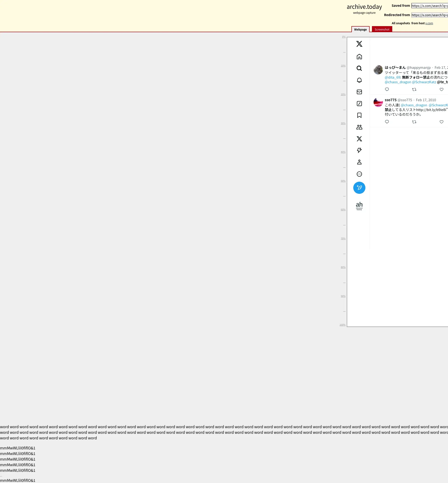Screen dimensions: 448x483
Task: Open Profile person icon
Action: click(x=359, y=162)
